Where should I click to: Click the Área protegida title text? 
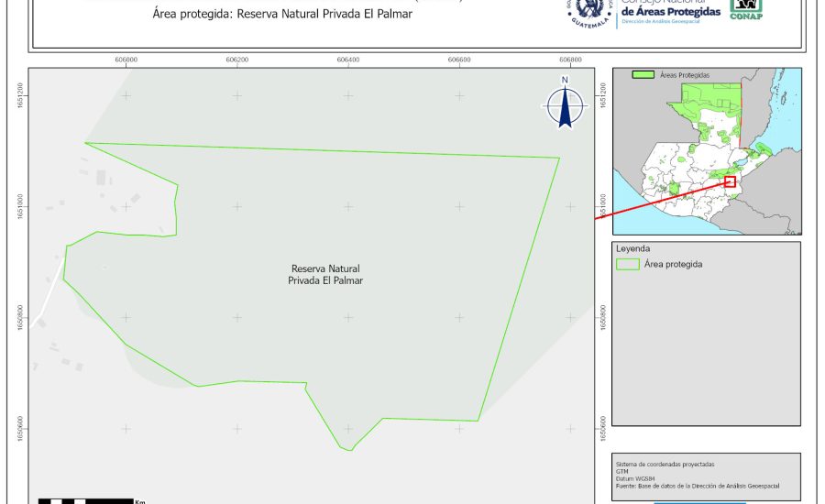[x=281, y=15]
